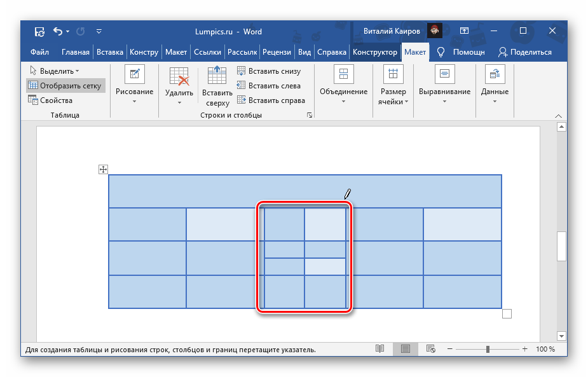This screenshot has height=377, width=588.
Task: Click the 100 % zoom level
Action: coord(545,349)
